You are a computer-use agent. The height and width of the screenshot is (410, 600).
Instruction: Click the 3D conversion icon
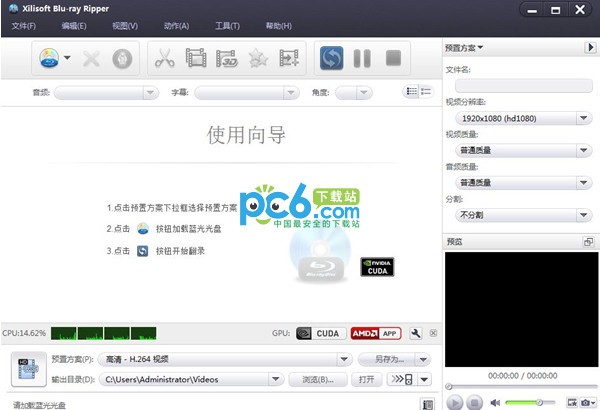point(227,58)
